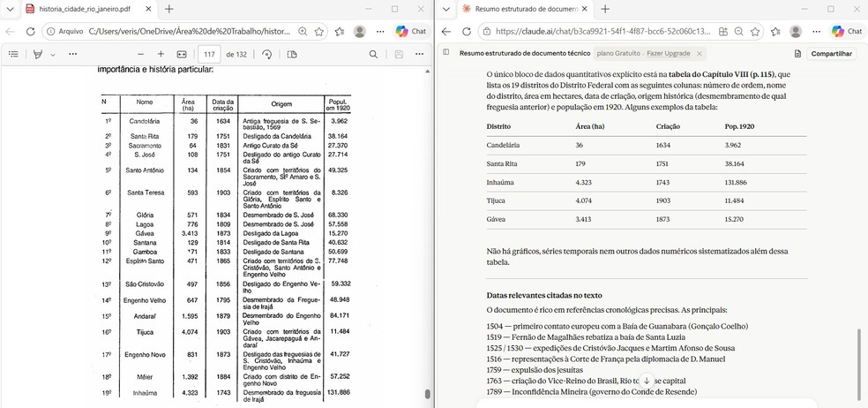
Task: Open favorites list in Claude browser window
Action: (775, 32)
